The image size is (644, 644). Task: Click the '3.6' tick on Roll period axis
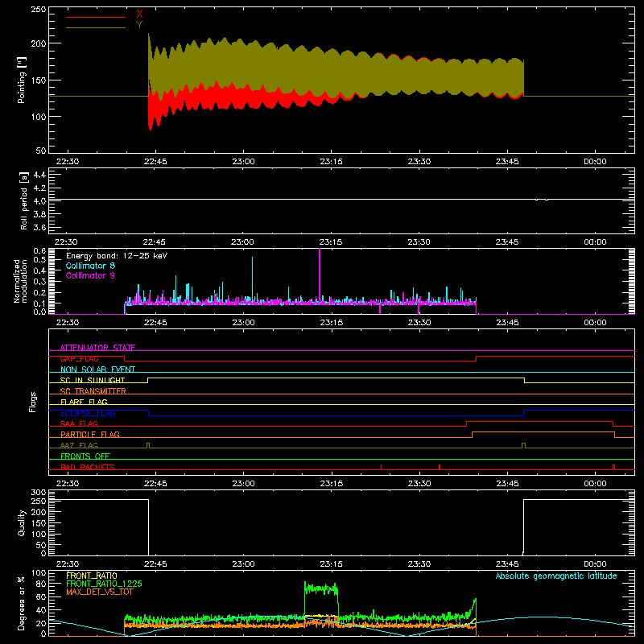click(x=39, y=227)
